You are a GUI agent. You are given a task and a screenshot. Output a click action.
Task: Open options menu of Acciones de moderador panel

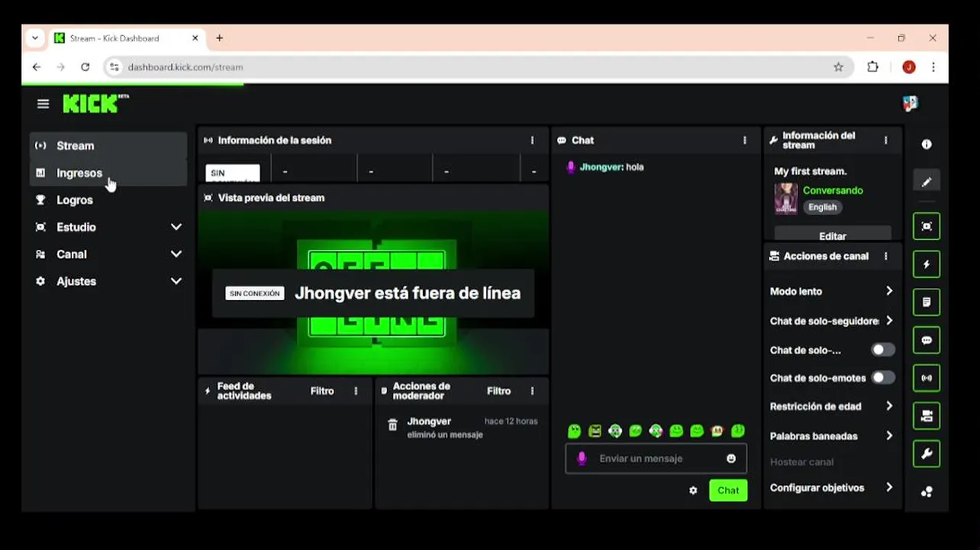point(533,391)
